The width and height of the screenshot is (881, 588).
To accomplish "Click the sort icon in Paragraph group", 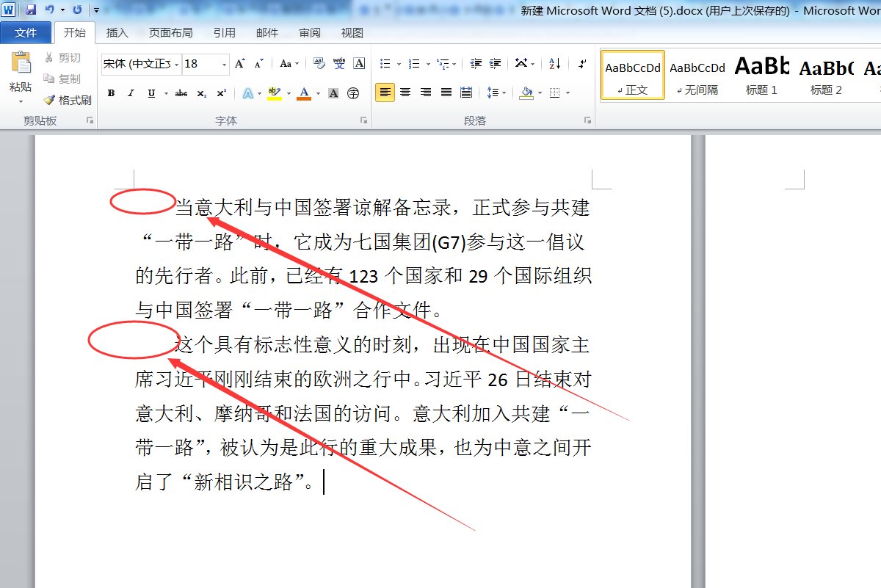I will (x=553, y=64).
